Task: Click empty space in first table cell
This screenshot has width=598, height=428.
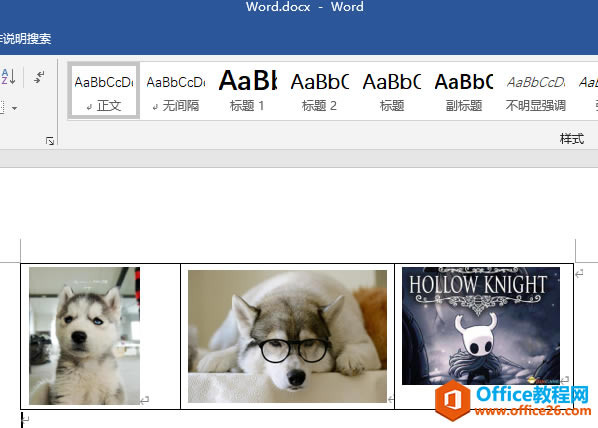Action: pos(160,336)
